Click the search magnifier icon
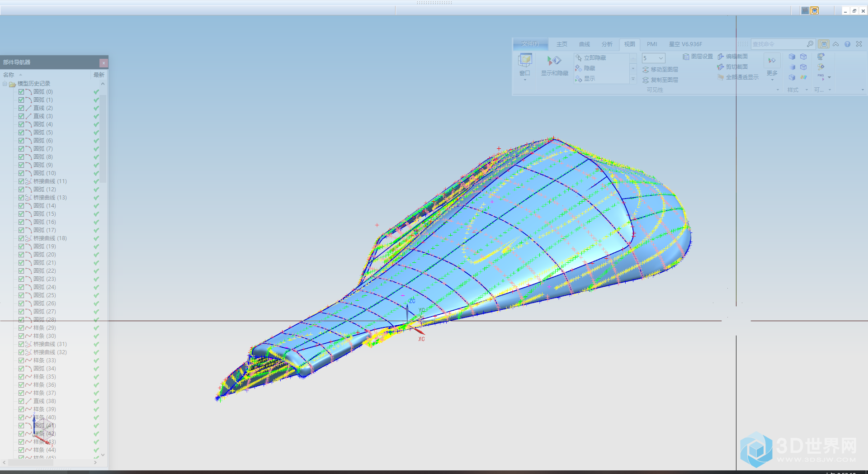This screenshot has width=868, height=474. 810,44
